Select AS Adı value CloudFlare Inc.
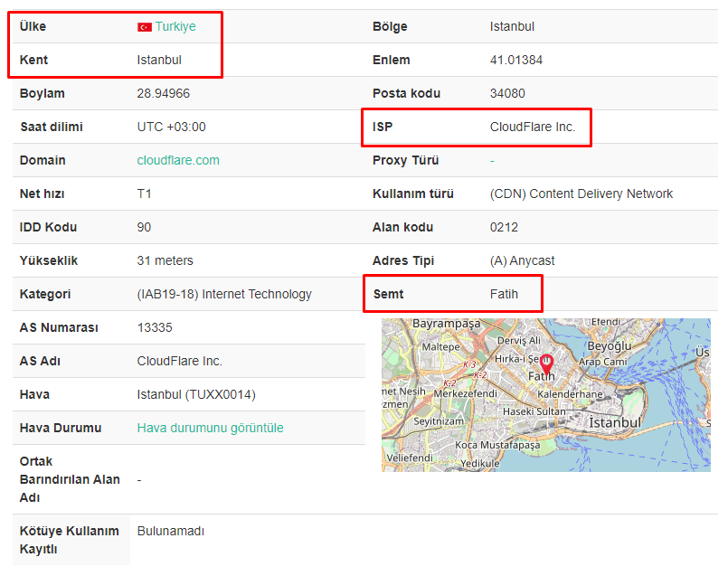The height and width of the screenshot is (576, 728). [x=180, y=361]
